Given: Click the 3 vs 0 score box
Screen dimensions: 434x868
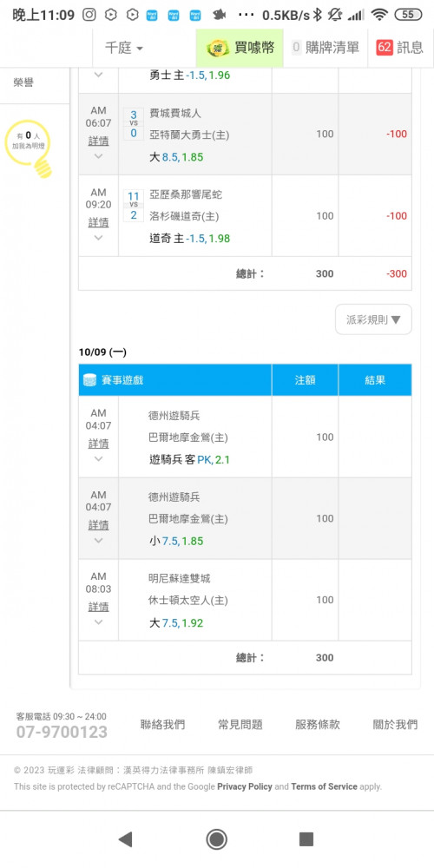Looking at the screenshot, I should (134, 124).
